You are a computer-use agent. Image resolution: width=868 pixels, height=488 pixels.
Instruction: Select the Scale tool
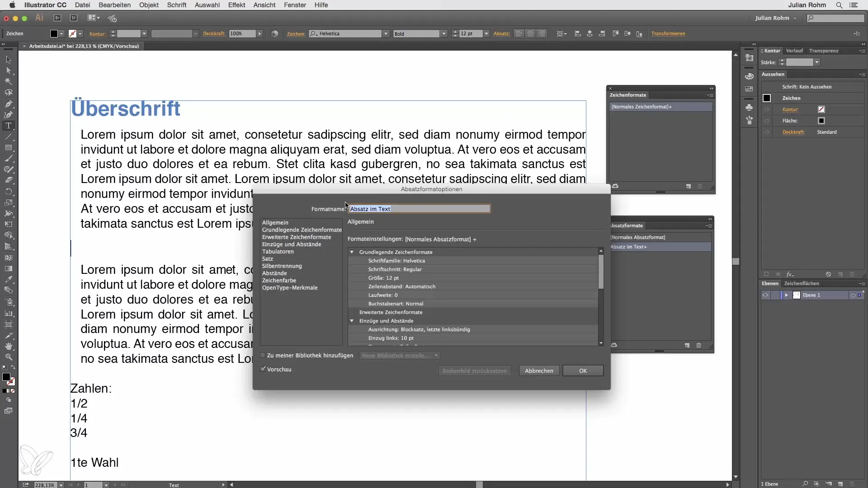click(9, 202)
